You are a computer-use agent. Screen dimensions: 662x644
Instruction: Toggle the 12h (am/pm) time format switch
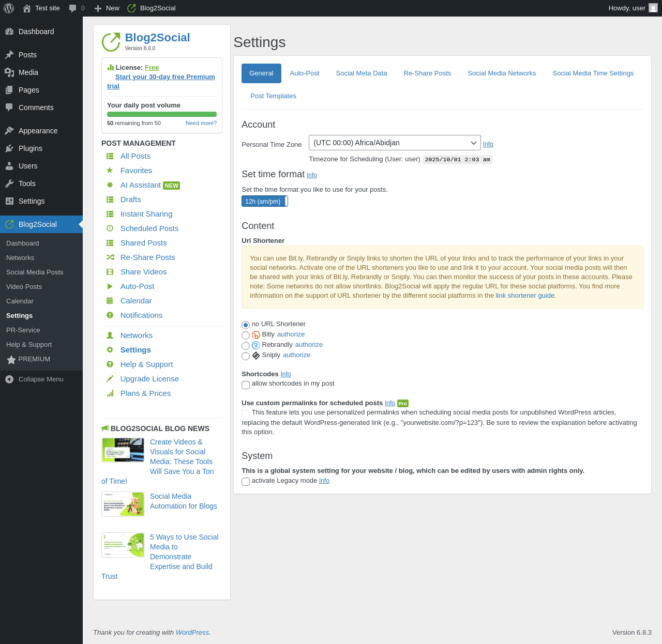click(x=265, y=202)
